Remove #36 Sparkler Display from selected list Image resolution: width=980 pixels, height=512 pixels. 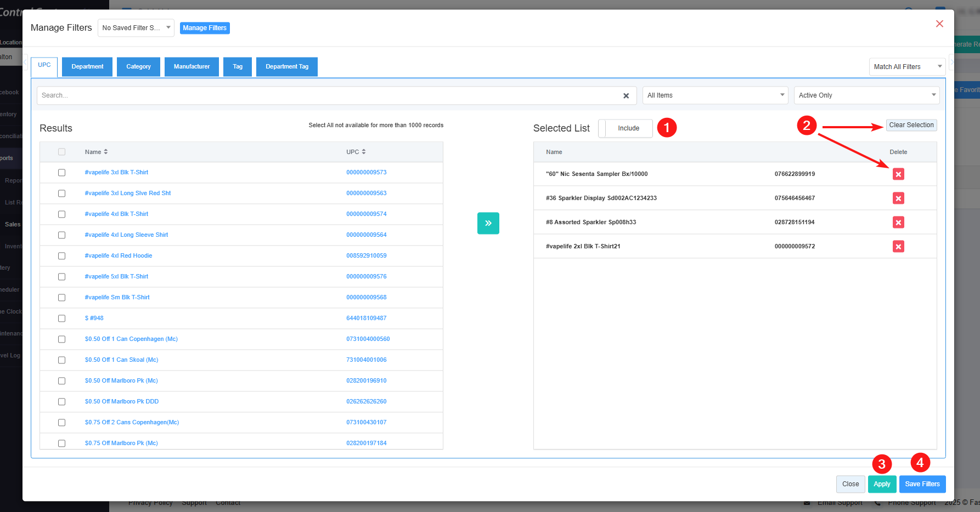click(898, 198)
